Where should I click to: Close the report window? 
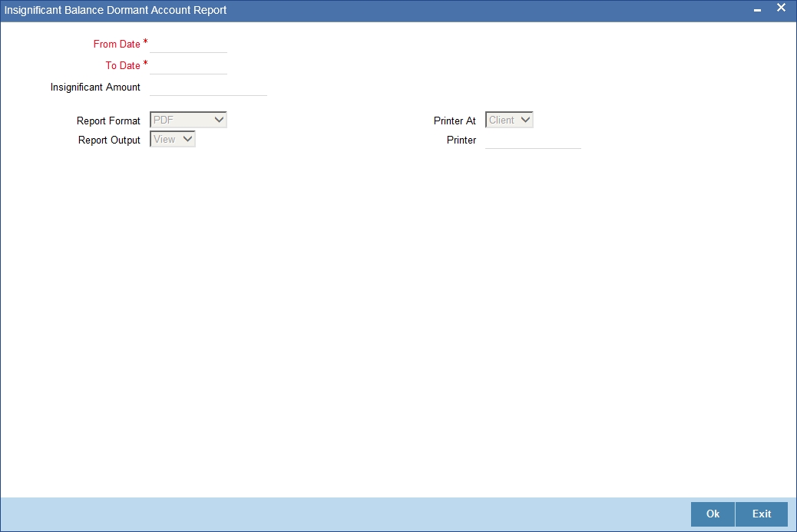(781, 8)
